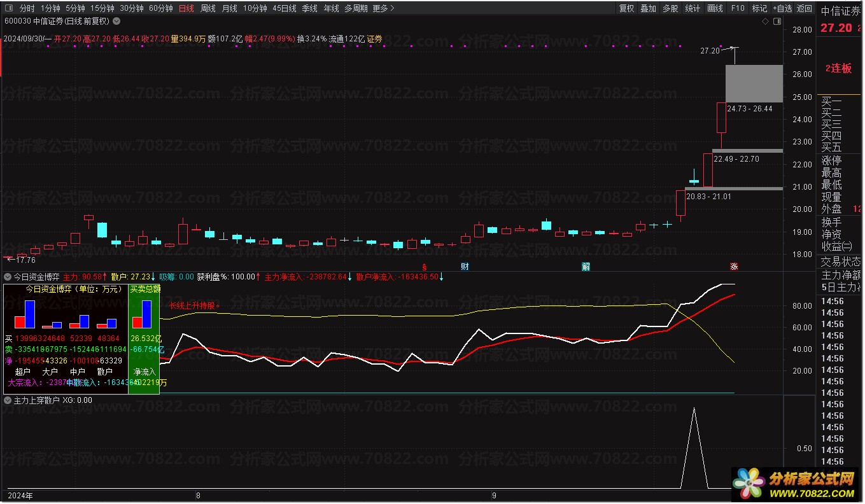The image size is (865, 504).
Task: Click the 20.83 - 21.01 gap label
Action: pyautogui.click(x=708, y=197)
